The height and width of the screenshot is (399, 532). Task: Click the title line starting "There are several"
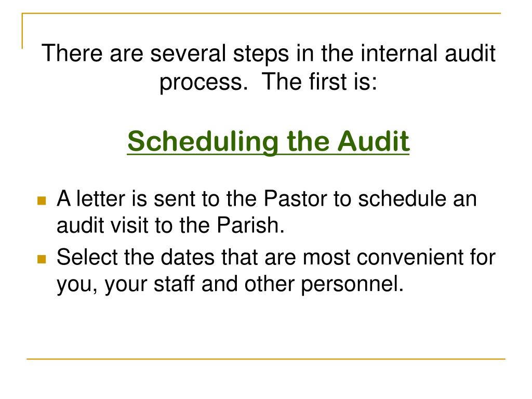268,55
